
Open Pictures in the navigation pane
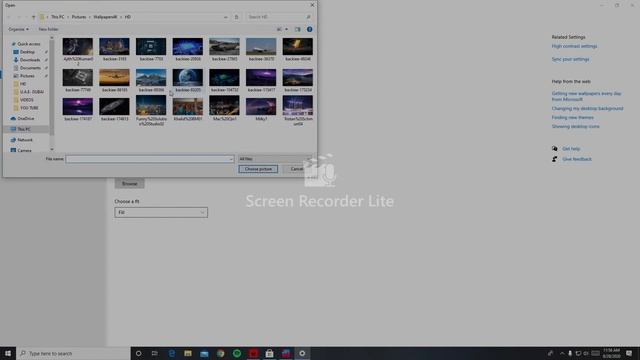pos(27,76)
